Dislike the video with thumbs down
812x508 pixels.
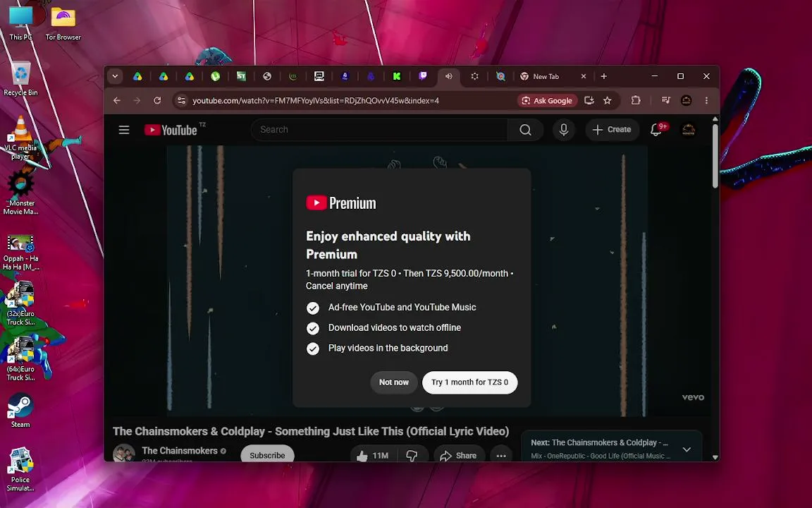[412, 455]
